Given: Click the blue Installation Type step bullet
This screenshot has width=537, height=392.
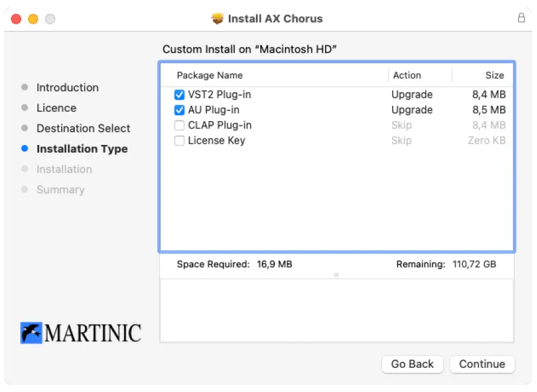Looking at the screenshot, I should (24, 148).
